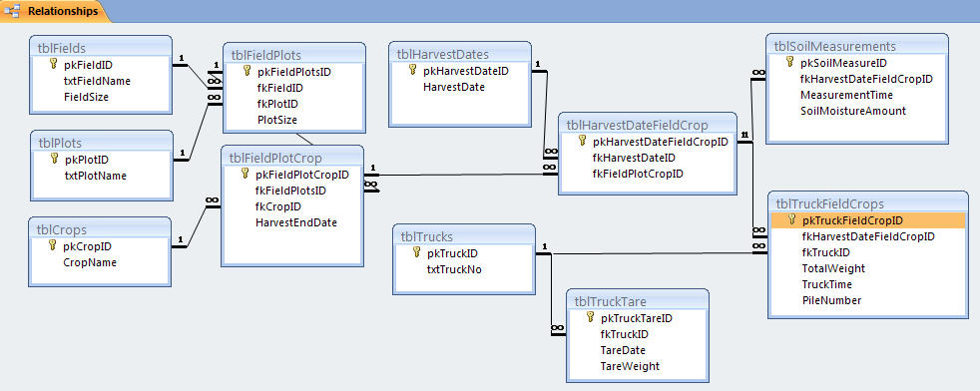Select the relationship line between tblTrucks and tblTruckFieldCrops
The image size is (980, 391).
pos(650,253)
